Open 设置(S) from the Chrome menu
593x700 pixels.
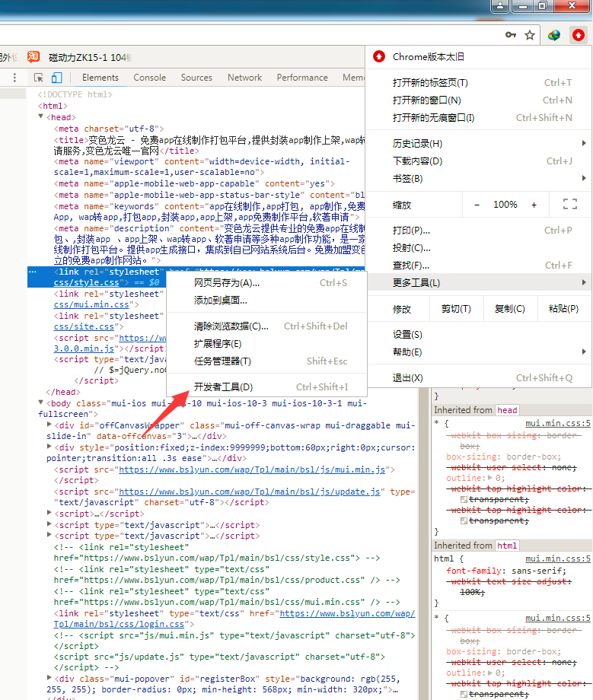click(x=479, y=334)
